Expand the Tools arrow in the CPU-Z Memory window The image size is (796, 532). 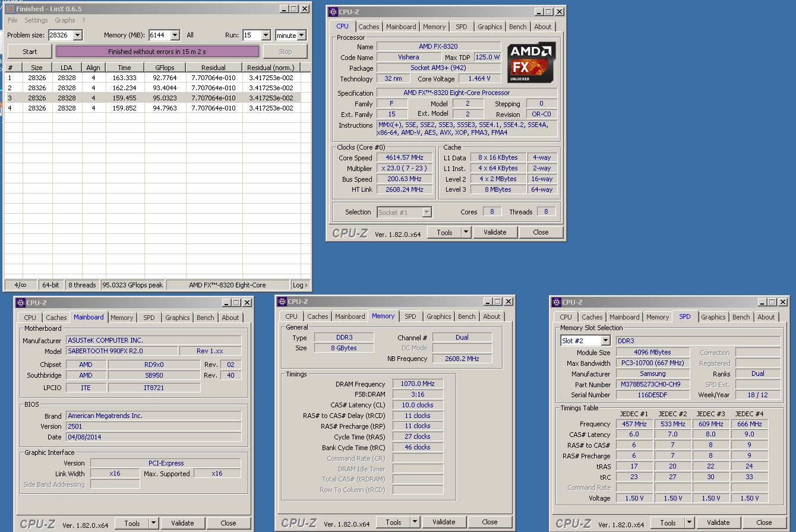point(415,522)
